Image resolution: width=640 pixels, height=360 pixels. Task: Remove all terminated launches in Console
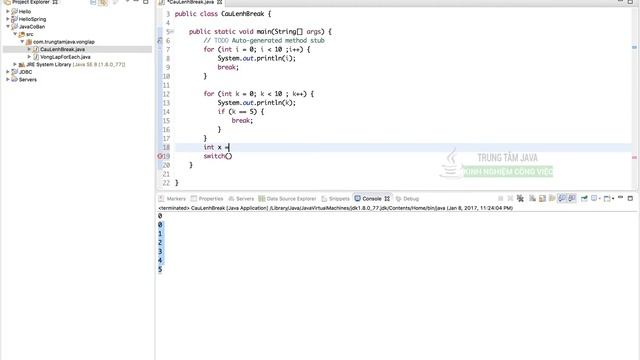(x=520, y=198)
